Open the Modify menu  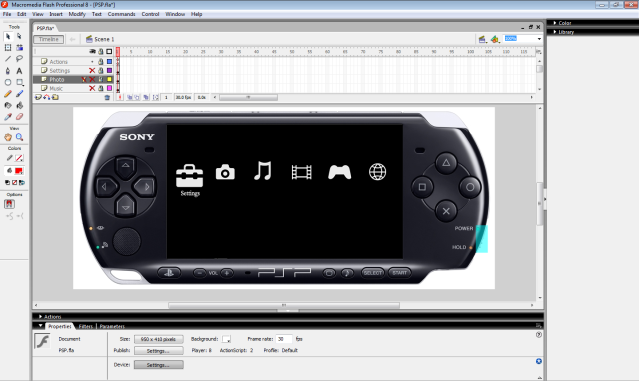[77, 14]
